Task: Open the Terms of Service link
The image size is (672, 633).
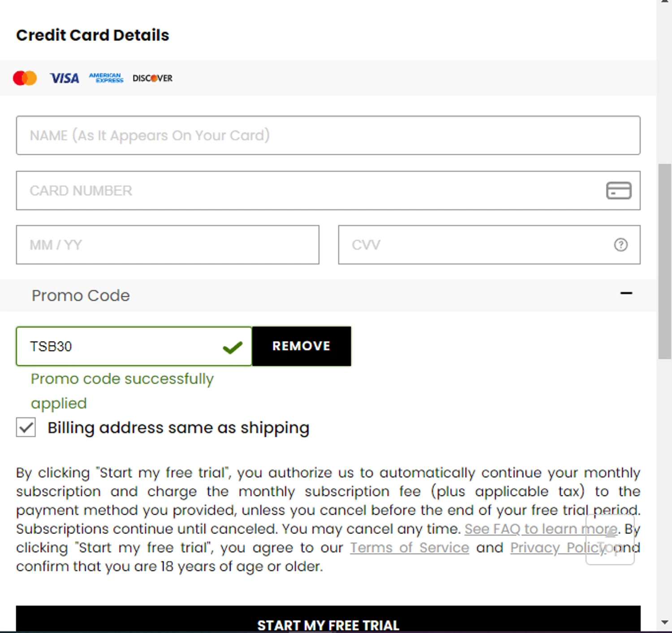Action: coord(409,548)
